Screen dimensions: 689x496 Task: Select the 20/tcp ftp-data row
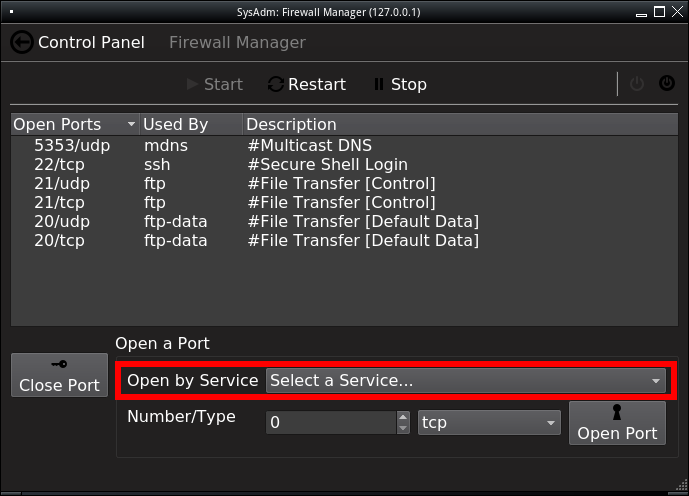pyautogui.click(x=344, y=240)
